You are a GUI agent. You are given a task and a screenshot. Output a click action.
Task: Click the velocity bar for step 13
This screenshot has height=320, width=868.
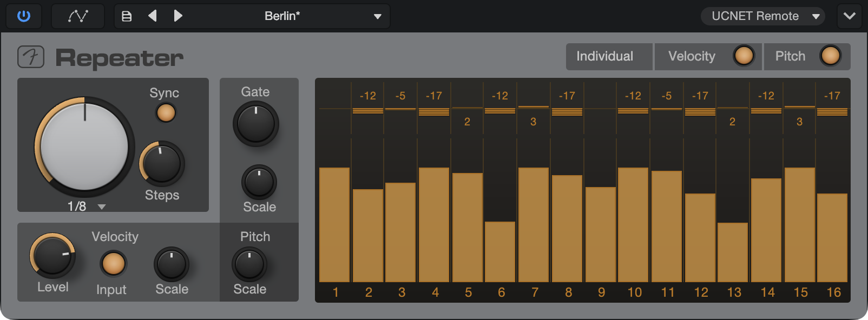pos(733,252)
